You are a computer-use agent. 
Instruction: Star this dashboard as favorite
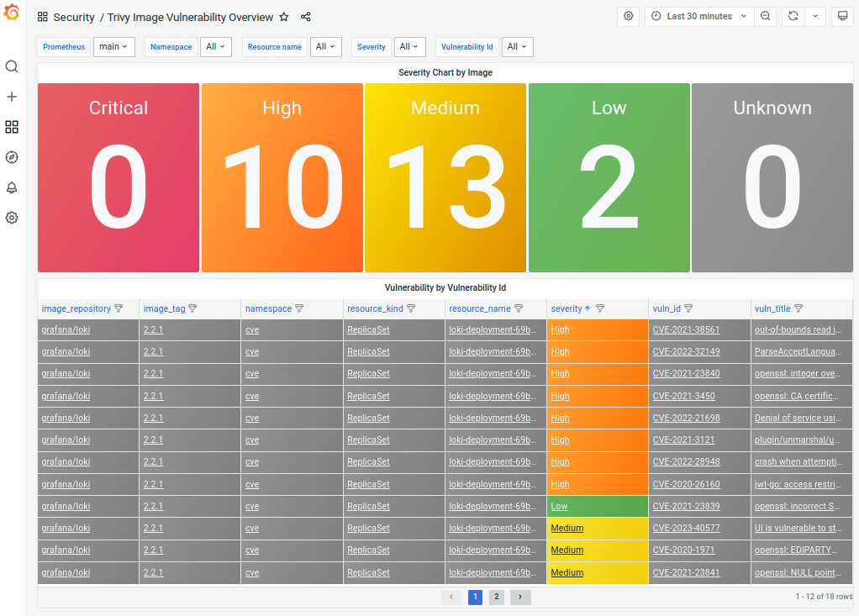pyautogui.click(x=284, y=17)
